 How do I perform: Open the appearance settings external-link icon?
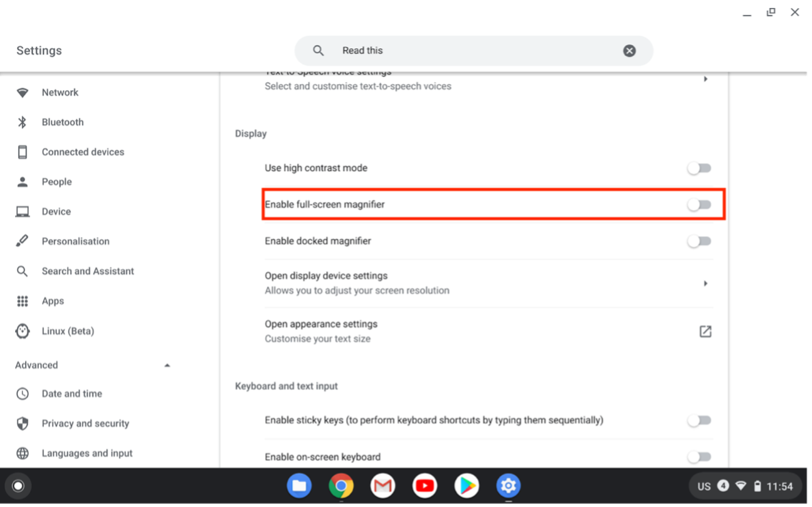pyautogui.click(x=705, y=332)
